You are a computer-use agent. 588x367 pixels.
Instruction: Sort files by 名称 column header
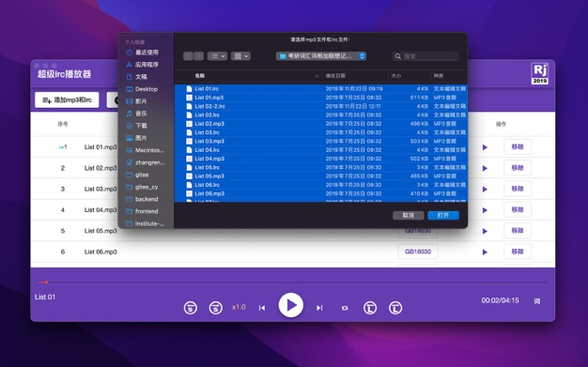200,76
